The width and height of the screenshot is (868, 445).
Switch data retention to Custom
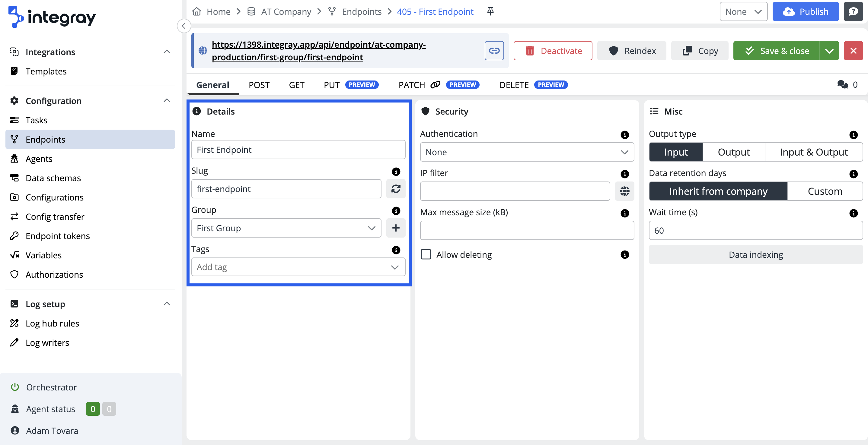825,191
